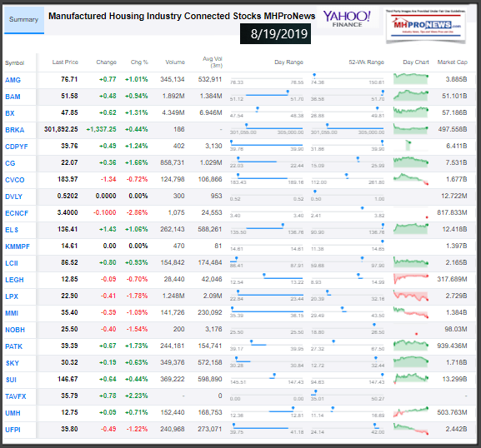The width and height of the screenshot is (481, 448).
Task: Click the SUI day chart thumbnail
Action: point(411,378)
